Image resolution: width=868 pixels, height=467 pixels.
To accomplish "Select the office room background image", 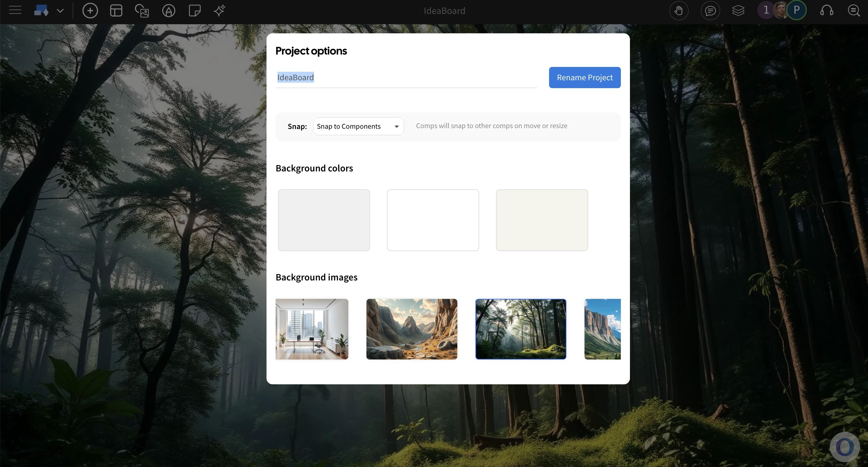I will tap(312, 329).
